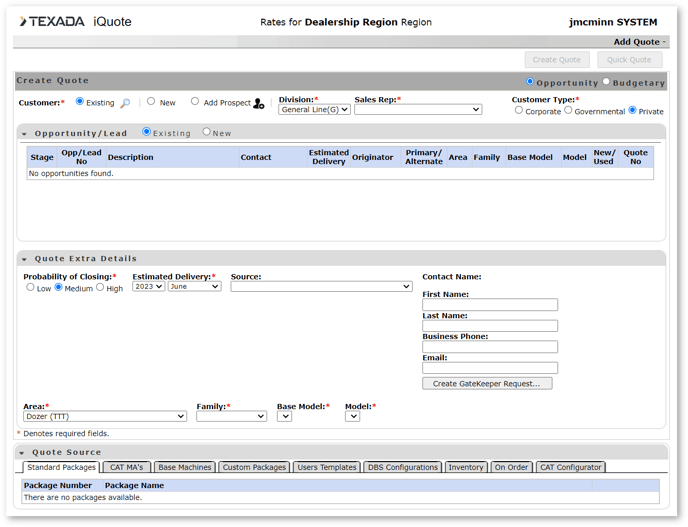Choose the New customer radio option

151,101
